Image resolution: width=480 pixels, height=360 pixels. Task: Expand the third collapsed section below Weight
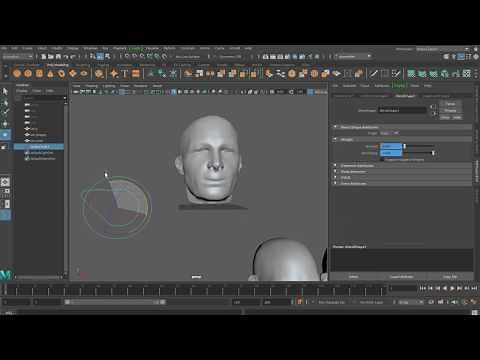click(335, 178)
